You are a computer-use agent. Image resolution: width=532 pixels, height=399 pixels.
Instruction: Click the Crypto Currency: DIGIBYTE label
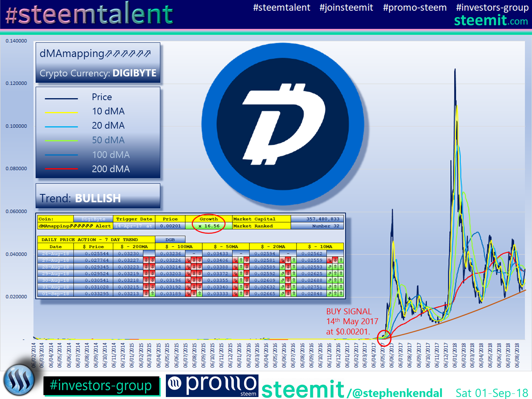tap(98, 73)
